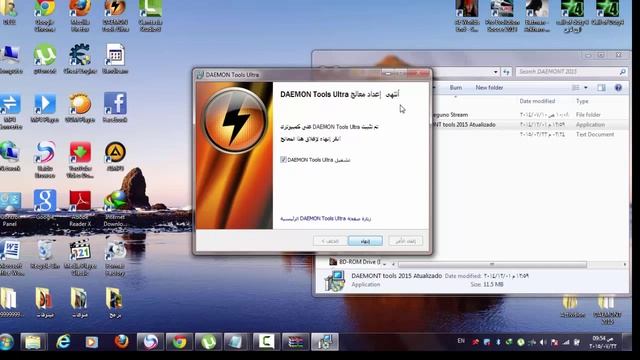
Task: Open the Chrome taskbar button
Action: tap(179, 342)
